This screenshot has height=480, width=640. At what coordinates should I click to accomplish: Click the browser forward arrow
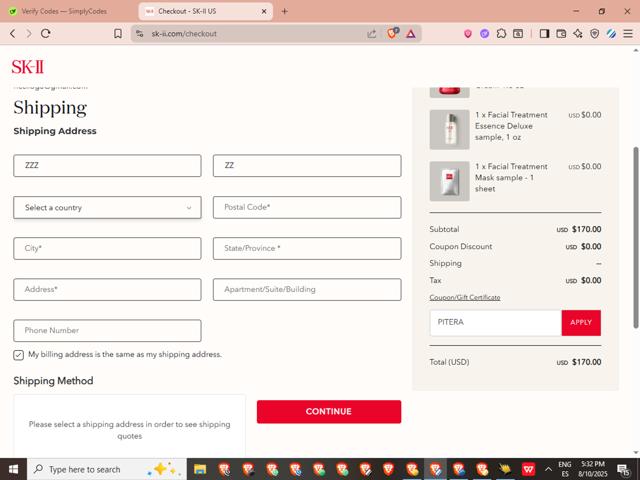29,33
